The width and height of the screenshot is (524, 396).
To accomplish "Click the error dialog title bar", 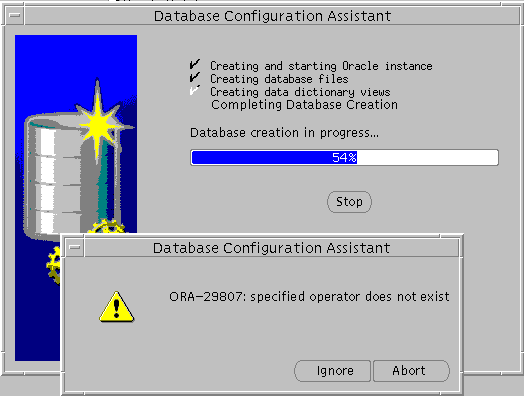I will tap(272, 248).
